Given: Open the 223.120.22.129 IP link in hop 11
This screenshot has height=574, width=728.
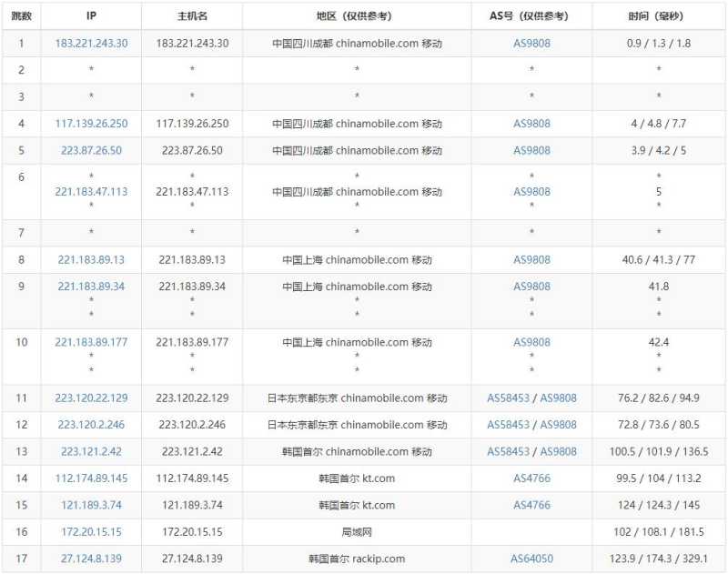Looking at the screenshot, I should (x=92, y=398).
